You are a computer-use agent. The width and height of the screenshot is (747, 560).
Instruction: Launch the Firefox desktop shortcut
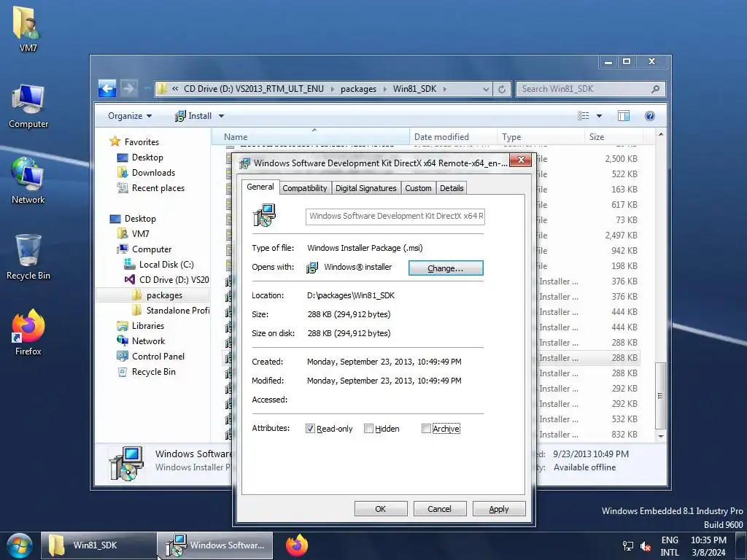click(x=28, y=332)
